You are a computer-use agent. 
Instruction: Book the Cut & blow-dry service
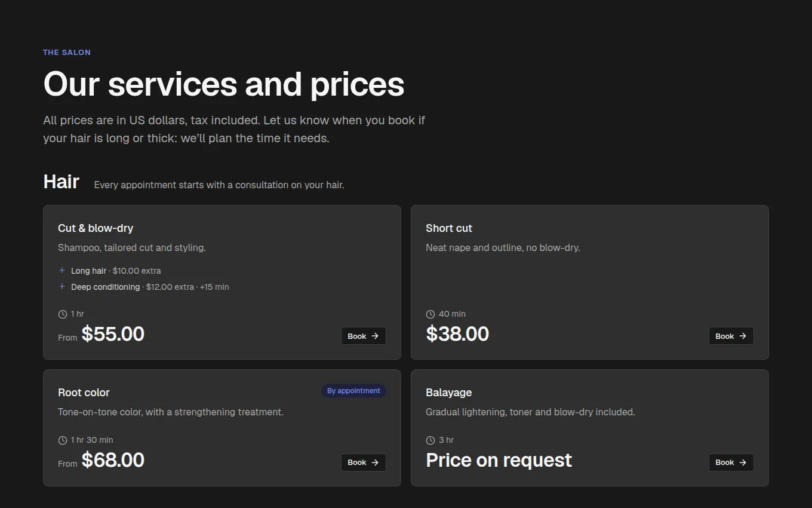(363, 336)
